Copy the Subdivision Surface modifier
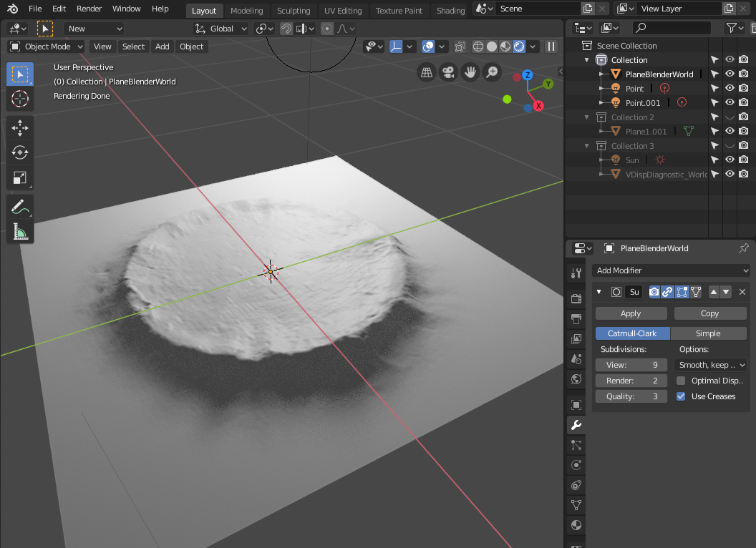756x548 pixels. point(710,313)
